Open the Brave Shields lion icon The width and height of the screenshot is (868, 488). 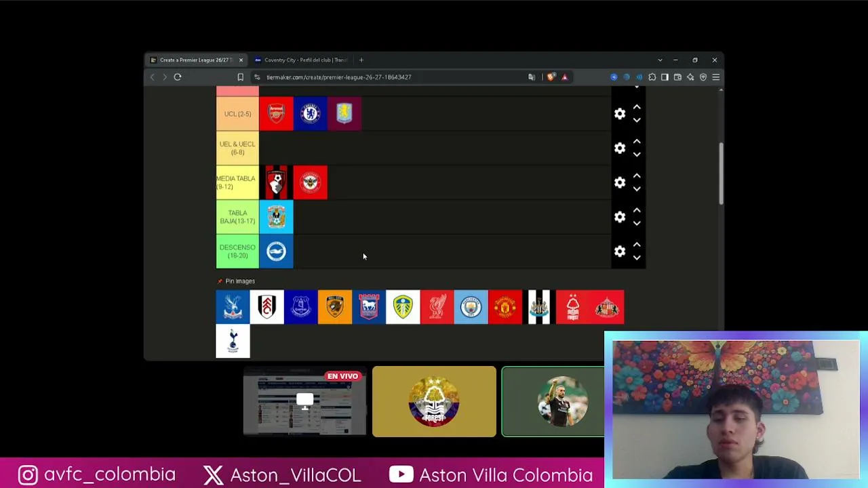tap(551, 77)
